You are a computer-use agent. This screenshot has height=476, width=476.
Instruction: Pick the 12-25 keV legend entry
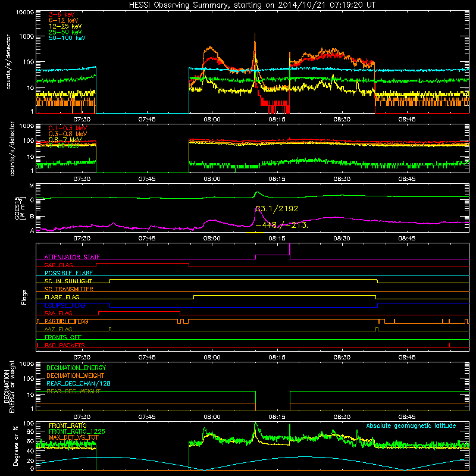tap(65, 26)
